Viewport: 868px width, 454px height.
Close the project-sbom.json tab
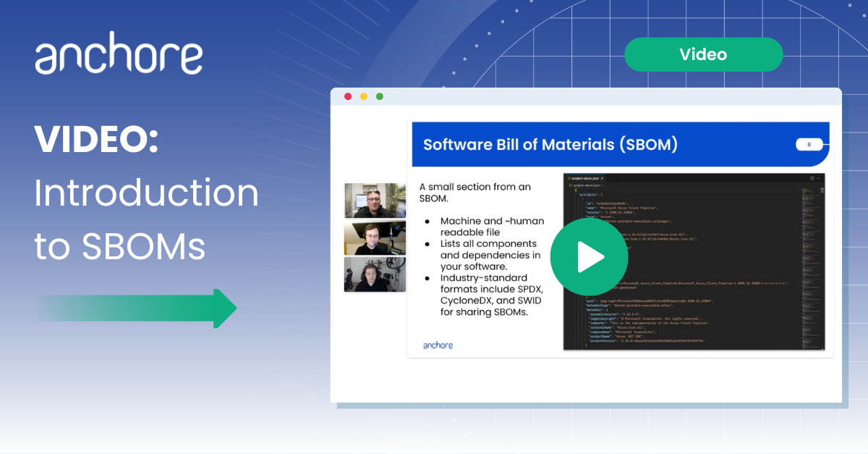(603, 178)
